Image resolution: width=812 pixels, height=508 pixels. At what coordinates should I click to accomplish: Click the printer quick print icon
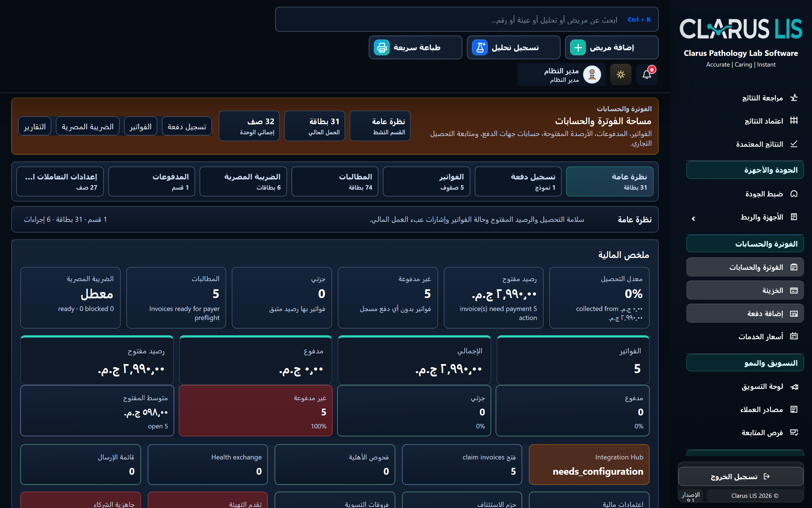382,48
